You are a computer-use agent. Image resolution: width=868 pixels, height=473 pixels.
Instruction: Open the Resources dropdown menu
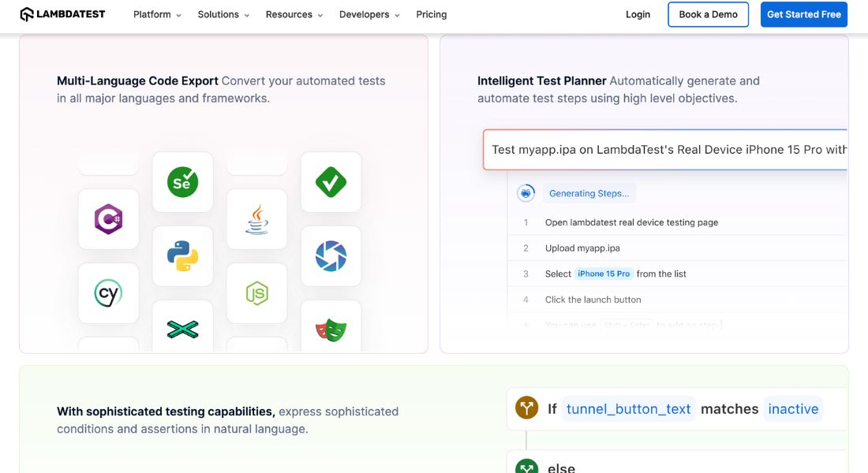(x=294, y=14)
